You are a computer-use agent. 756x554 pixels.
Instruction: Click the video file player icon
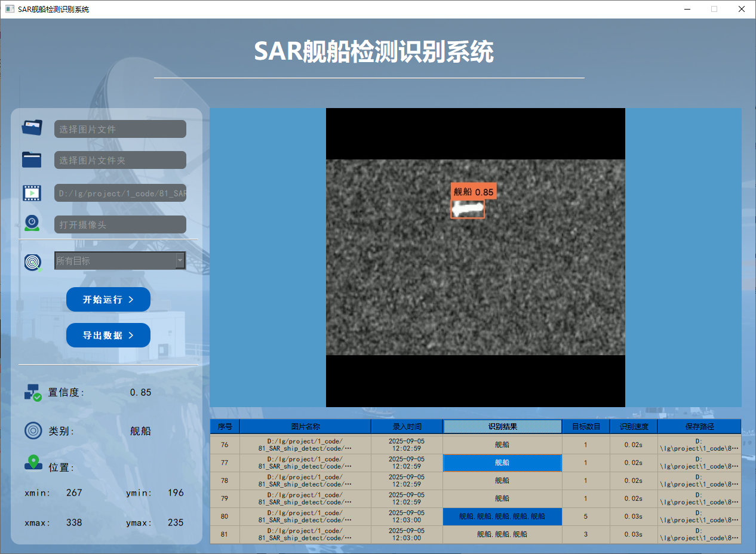click(32, 193)
